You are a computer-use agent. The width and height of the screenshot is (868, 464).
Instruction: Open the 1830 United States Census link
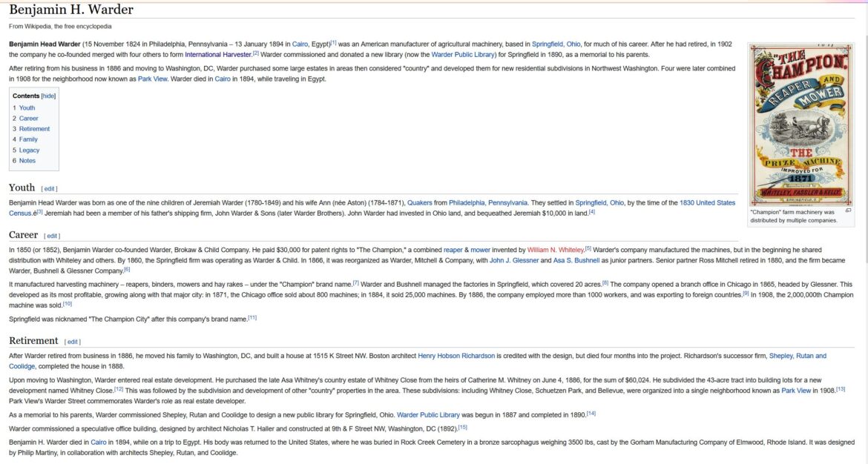(x=708, y=203)
